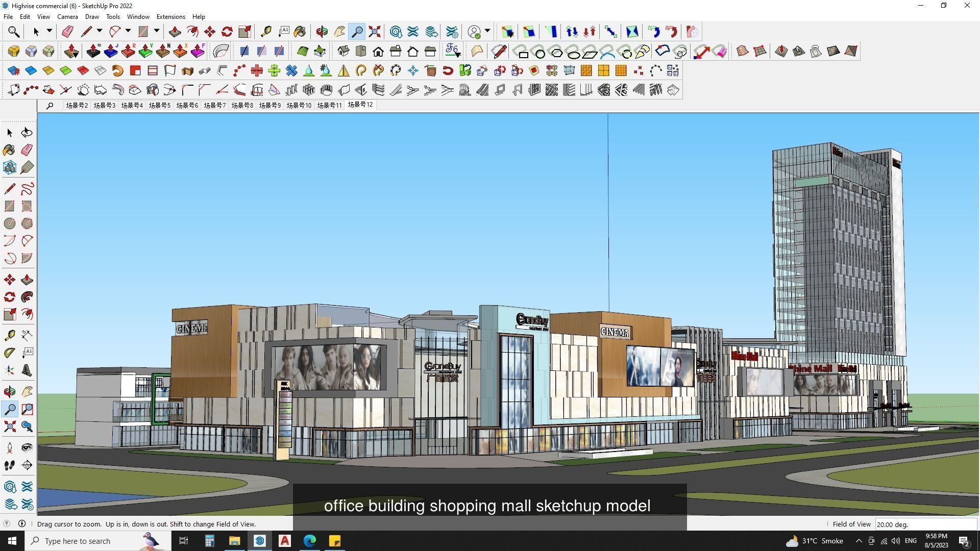Select the 3D Text tool in left toolbar
Screen dimensions: 980x551
click(27, 370)
